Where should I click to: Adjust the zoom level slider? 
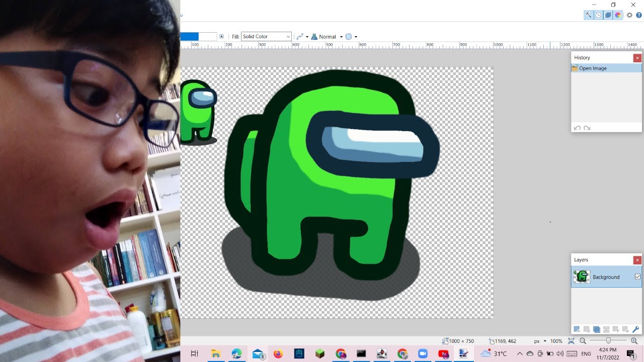click(x=608, y=341)
